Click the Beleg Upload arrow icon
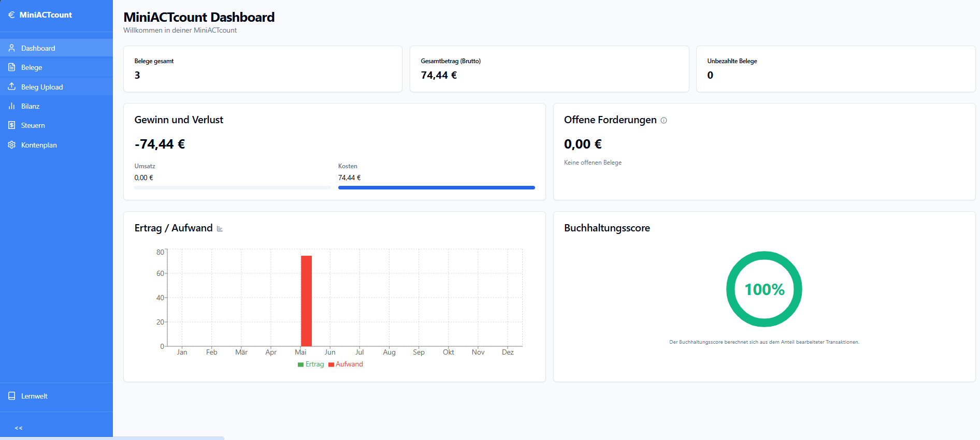Image resolution: width=980 pixels, height=440 pixels. 11,86
